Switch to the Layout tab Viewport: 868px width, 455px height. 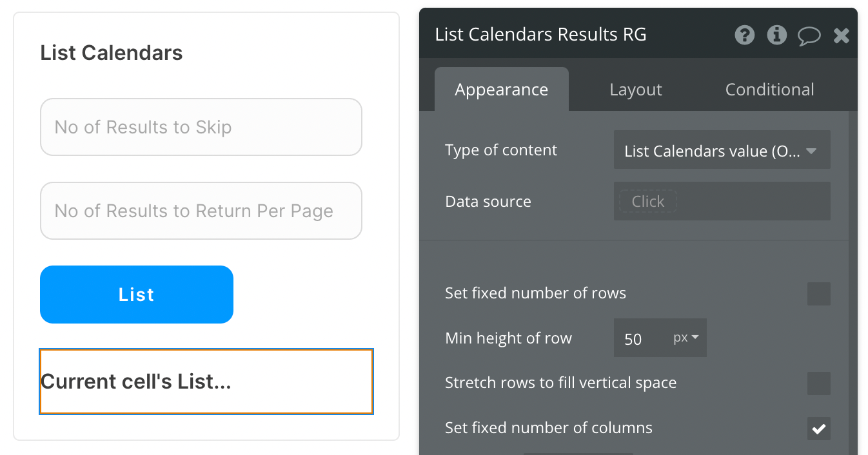click(635, 90)
